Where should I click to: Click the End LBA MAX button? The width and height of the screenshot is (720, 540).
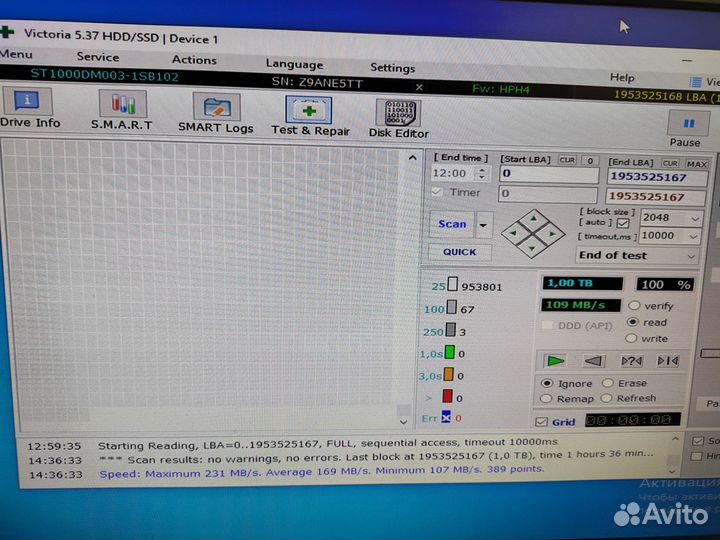(x=697, y=164)
